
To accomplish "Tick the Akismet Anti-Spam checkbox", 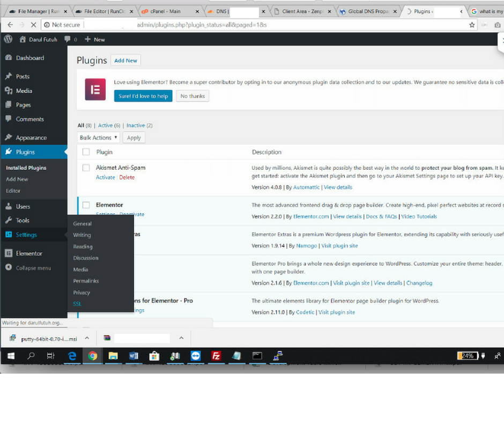I will tap(86, 167).
